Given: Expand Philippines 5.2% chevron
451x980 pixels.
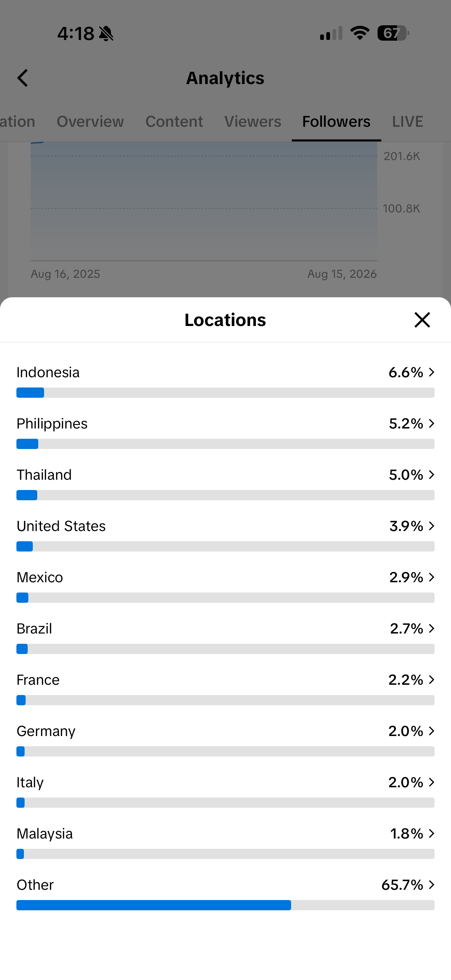Looking at the screenshot, I should (431, 423).
